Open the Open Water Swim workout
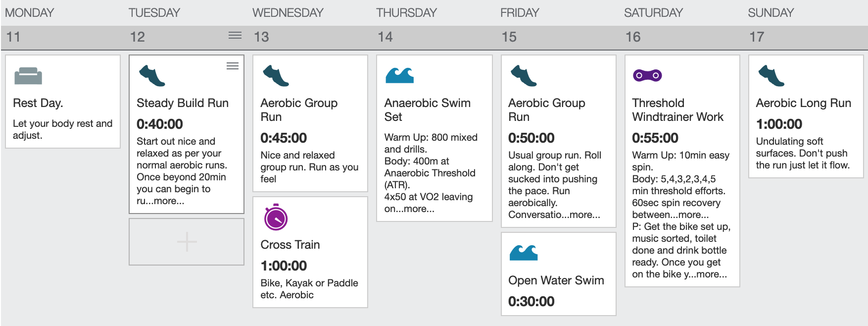This screenshot has height=326, width=868. (556, 280)
